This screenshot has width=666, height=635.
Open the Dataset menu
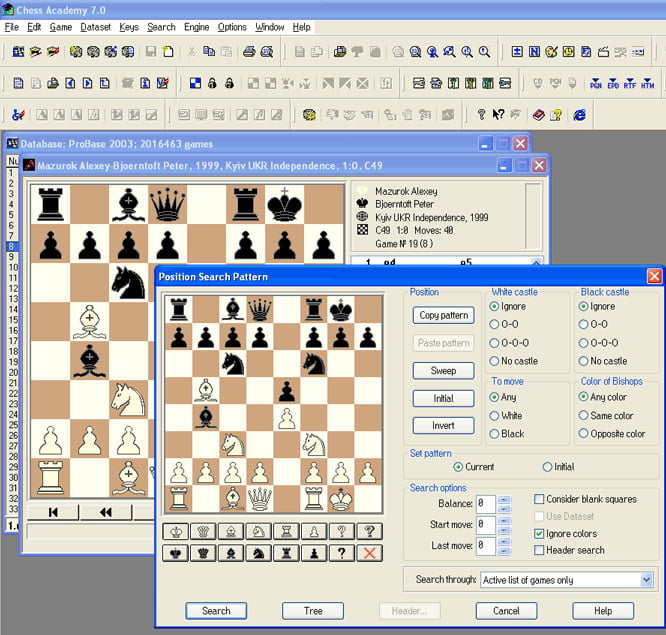tap(96, 27)
